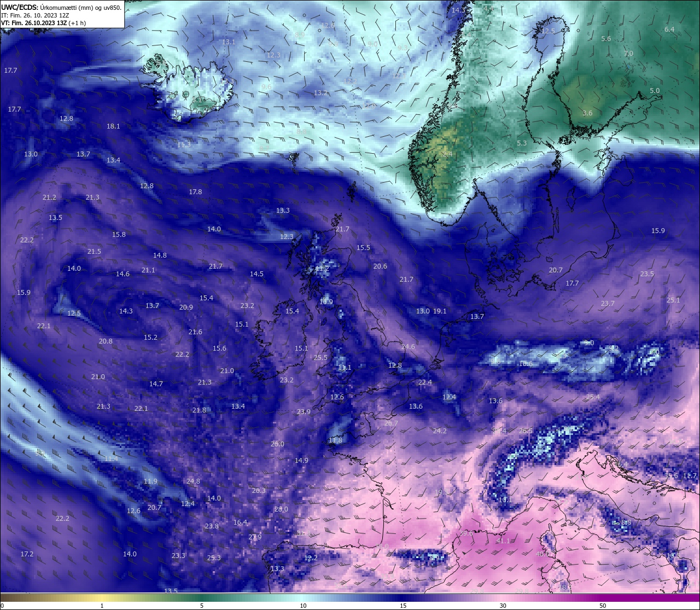700x610 pixels.
Task: Click the 23.8 value label
Action: point(212,526)
